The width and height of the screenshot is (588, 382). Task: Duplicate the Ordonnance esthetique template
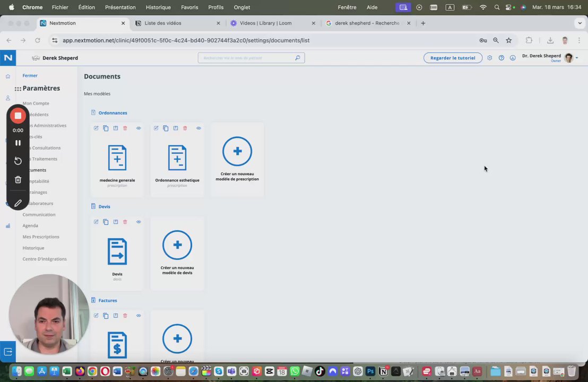(166, 128)
